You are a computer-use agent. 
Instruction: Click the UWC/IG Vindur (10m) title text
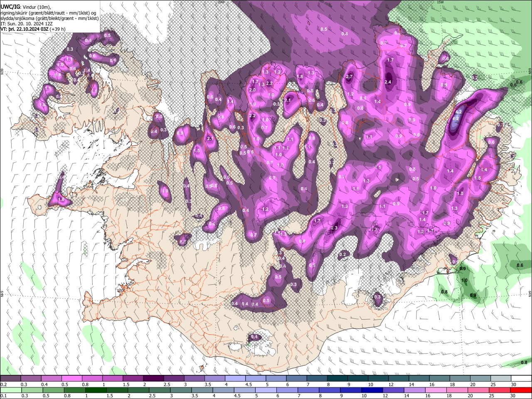(26, 7)
